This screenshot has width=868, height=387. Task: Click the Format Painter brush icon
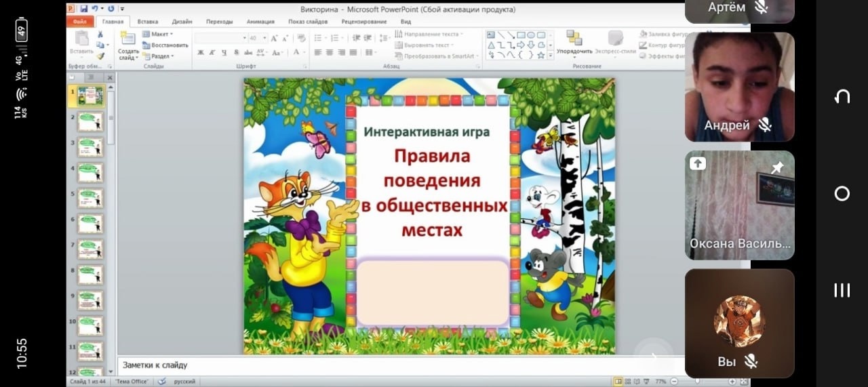tap(101, 56)
